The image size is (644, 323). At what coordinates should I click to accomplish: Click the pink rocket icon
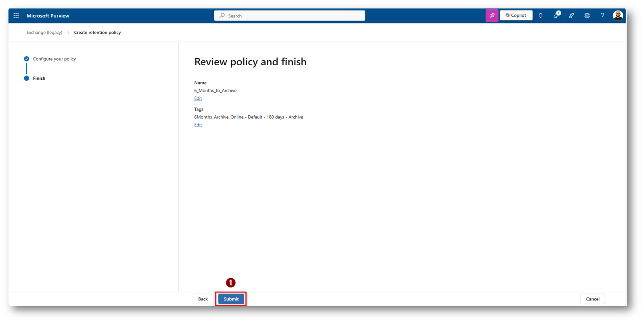coord(492,16)
